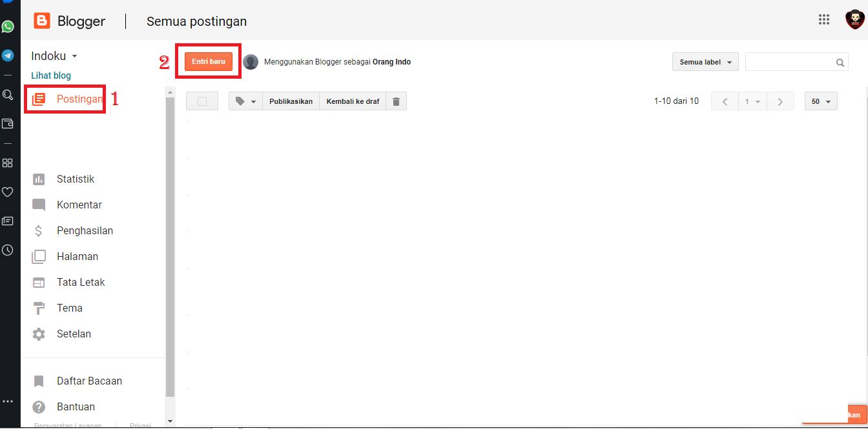Open the sidebar search magnifier
The width and height of the screenshot is (868, 431).
click(x=8, y=95)
